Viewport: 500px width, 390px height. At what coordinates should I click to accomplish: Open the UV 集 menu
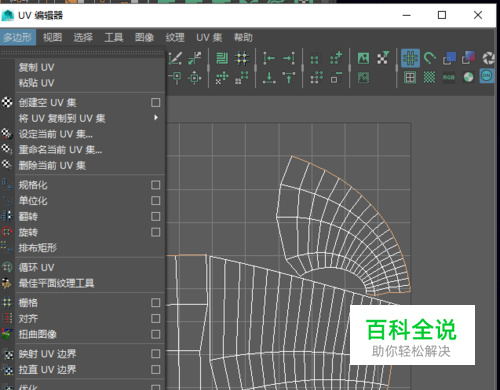point(209,37)
